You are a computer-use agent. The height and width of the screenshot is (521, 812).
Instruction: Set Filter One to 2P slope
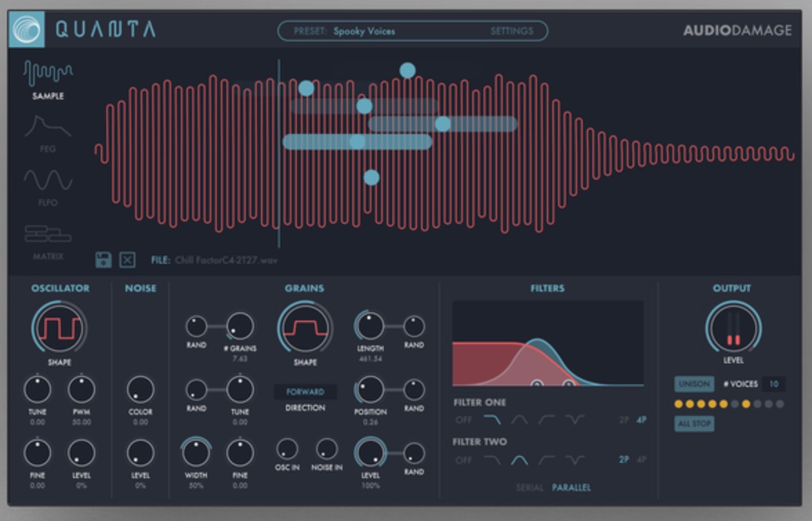[x=624, y=420]
